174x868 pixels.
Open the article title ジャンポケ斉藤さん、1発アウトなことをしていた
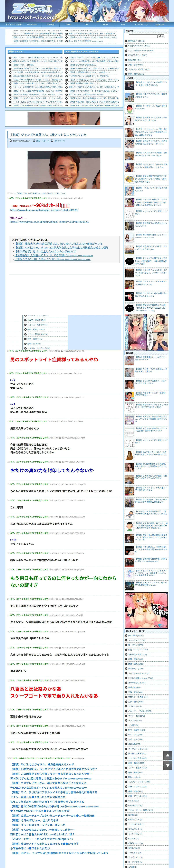48,135
